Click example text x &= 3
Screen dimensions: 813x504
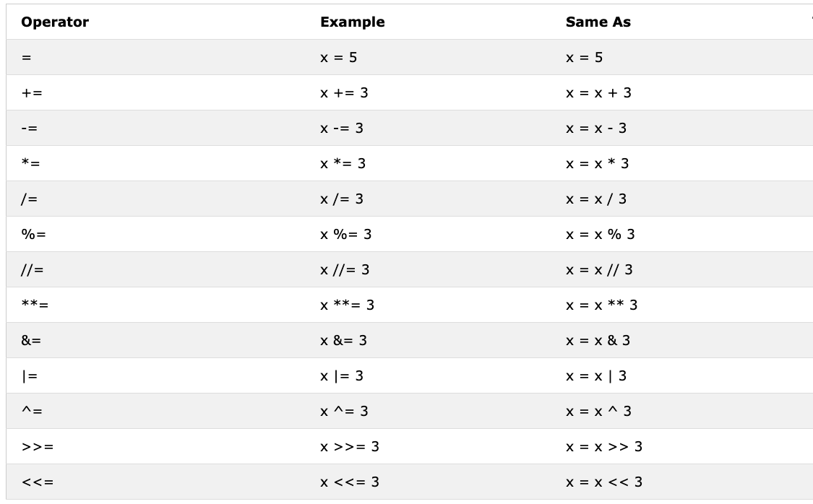click(344, 340)
